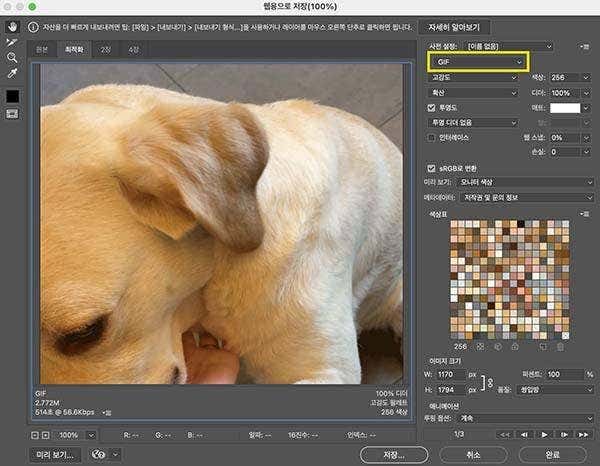Switch to the 2장 (2-up) tab
Viewport: 600px width, 466px height.
point(105,48)
